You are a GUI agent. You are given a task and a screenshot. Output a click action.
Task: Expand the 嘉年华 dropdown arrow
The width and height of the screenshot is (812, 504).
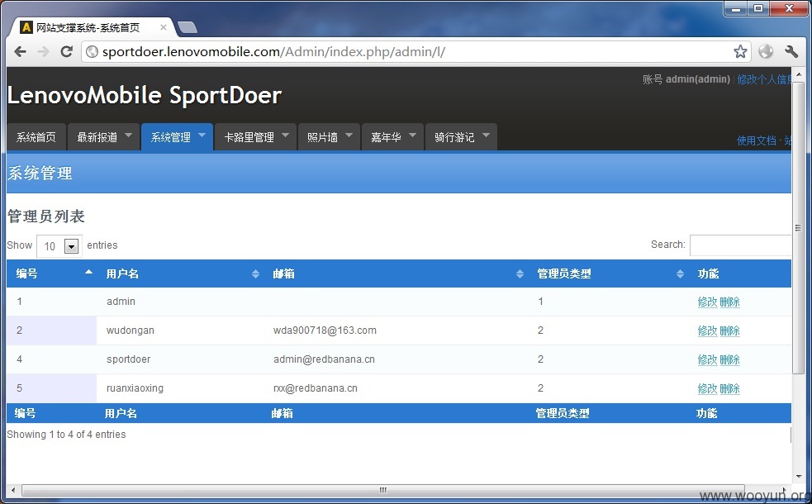[413, 136]
